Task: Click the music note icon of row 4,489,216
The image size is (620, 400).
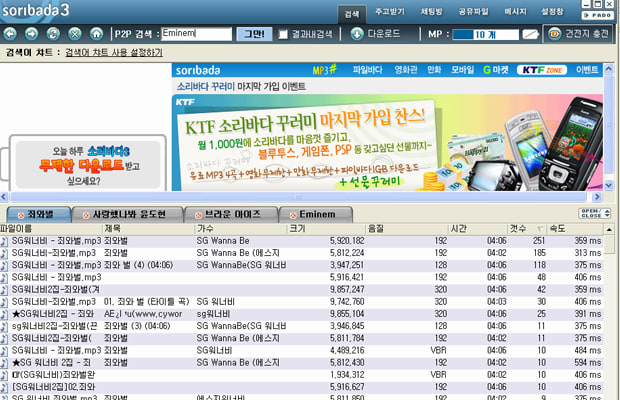Action: click(4, 351)
